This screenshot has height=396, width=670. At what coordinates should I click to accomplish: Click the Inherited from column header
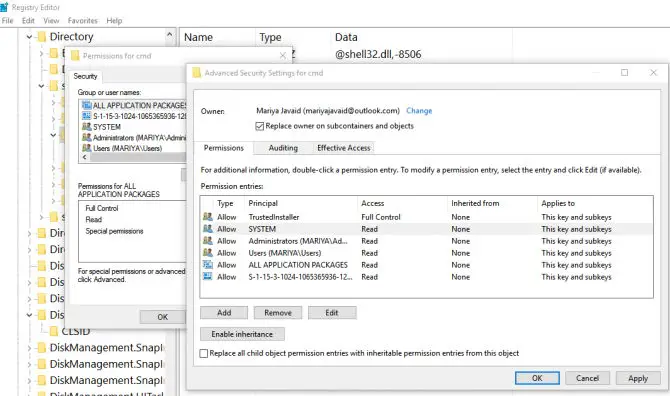(475, 203)
